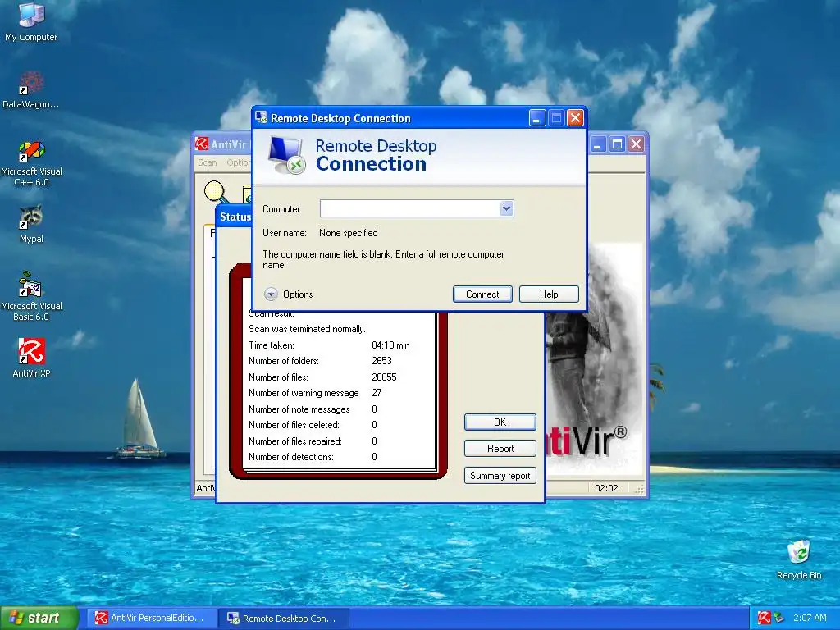Select the Microsoft Visual C++ 6.0 shortcut
This screenshot has width=840, height=630.
31,163
